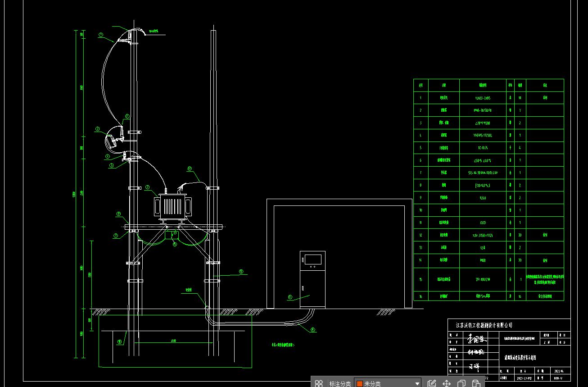Select the move (four-arrow) tool icon

coord(447,383)
